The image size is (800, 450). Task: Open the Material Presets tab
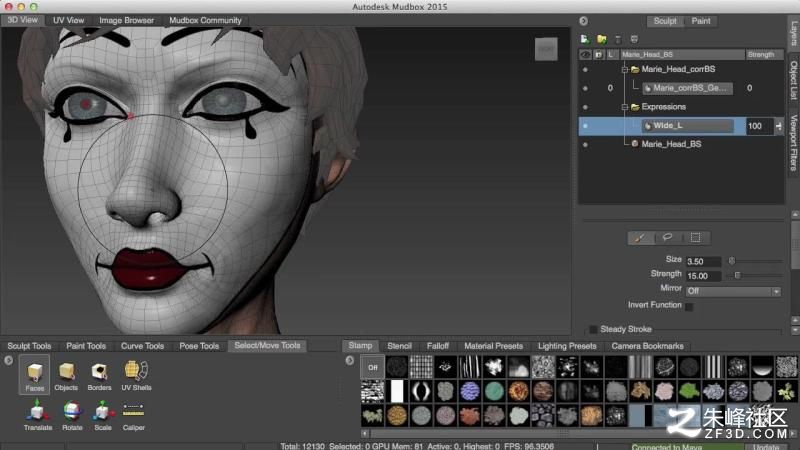click(493, 346)
